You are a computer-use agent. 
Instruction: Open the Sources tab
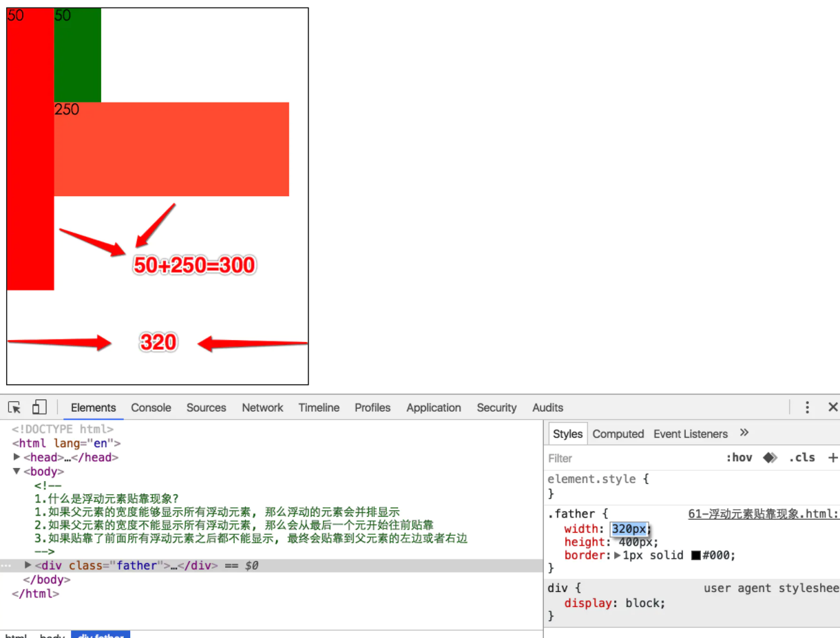coord(206,407)
